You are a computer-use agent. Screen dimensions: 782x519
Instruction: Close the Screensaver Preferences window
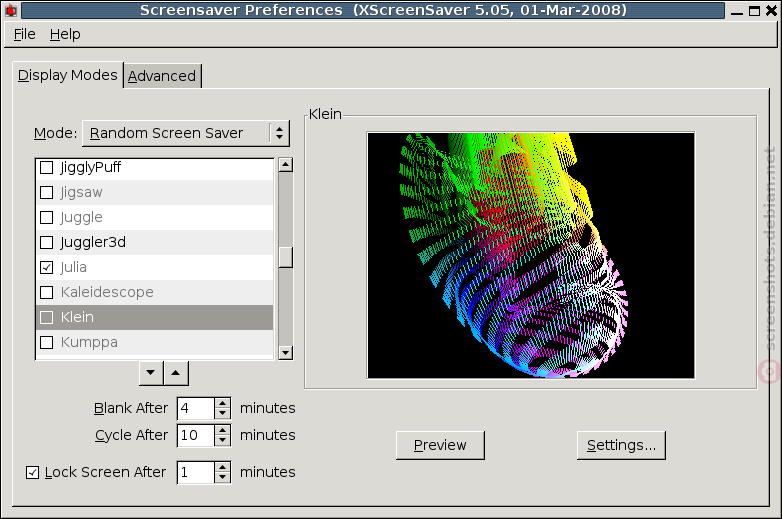coord(771,10)
